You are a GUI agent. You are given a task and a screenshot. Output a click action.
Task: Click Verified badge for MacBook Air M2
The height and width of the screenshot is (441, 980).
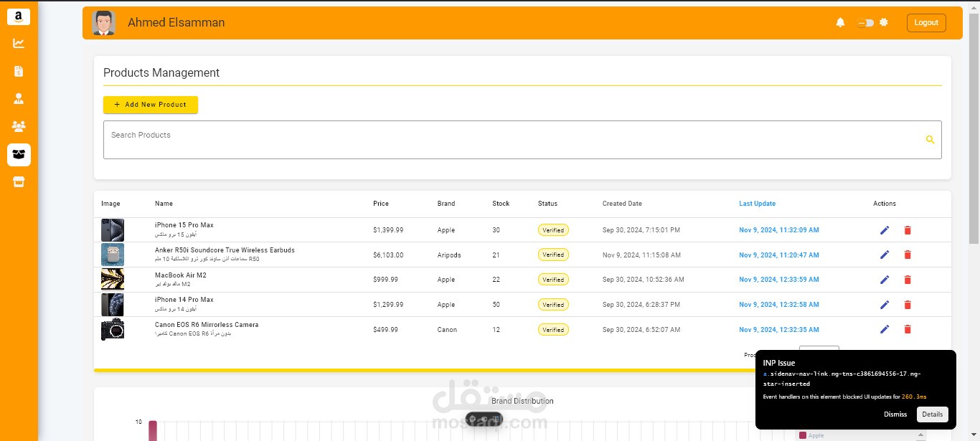point(553,280)
